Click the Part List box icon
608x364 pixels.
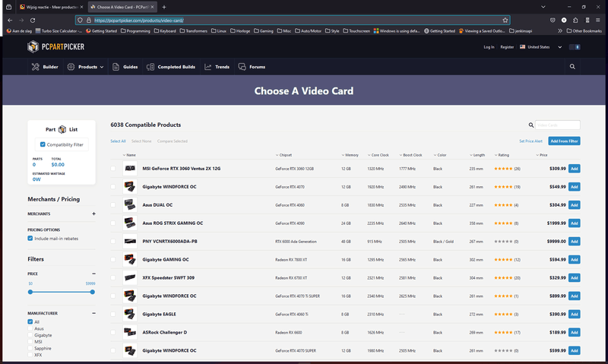pyautogui.click(x=62, y=129)
